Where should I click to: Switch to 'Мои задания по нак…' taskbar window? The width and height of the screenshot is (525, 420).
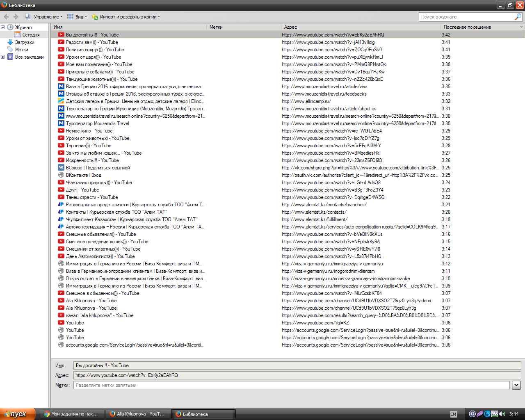pyautogui.click(x=72, y=414)
